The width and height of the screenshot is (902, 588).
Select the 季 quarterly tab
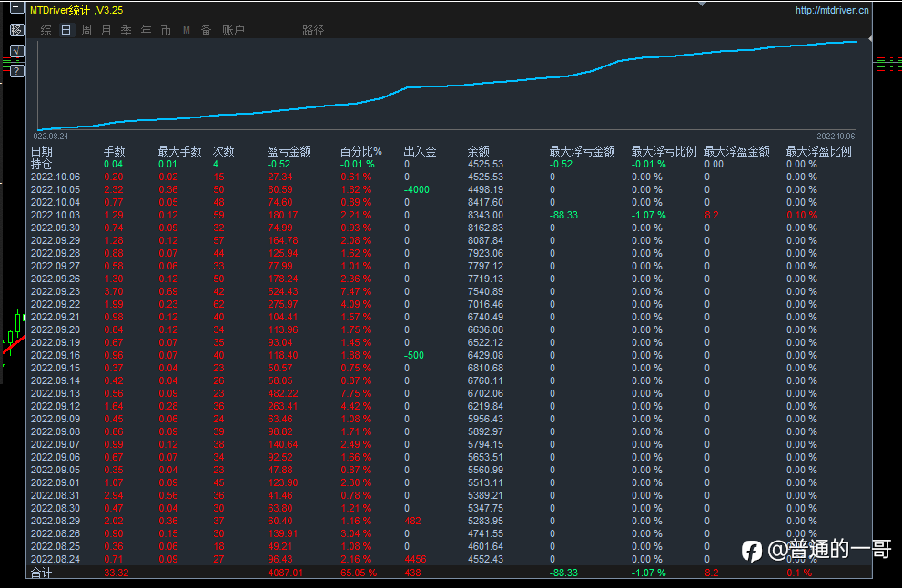(x=127, y=30)
